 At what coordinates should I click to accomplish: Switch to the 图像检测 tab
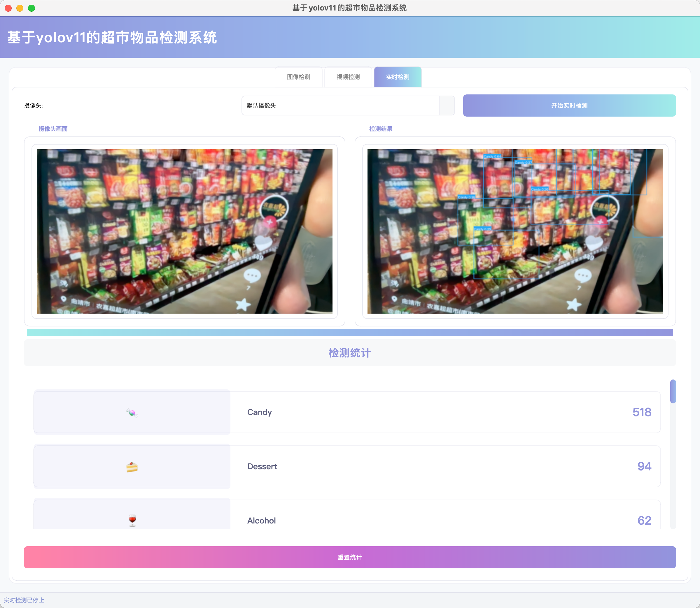[298, 77]
